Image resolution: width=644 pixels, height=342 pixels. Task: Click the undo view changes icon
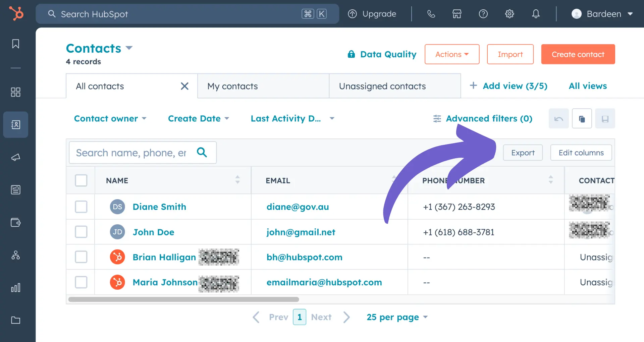click(558, 119)
